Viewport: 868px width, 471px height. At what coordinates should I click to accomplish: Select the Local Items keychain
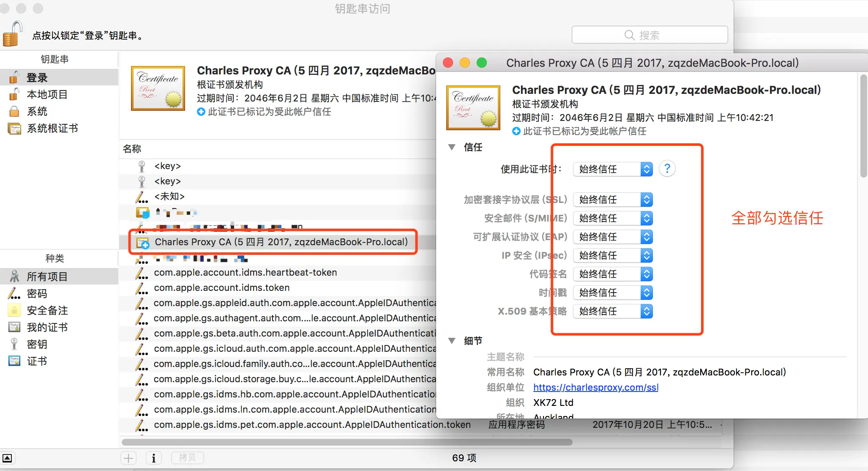pos(46,95)
